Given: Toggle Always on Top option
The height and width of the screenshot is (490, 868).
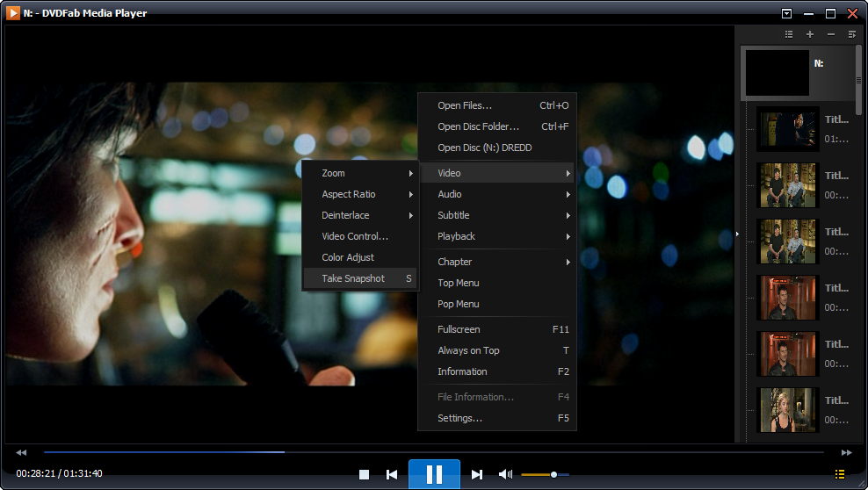Looking at the screenshot, I should (x=497, y=350).
